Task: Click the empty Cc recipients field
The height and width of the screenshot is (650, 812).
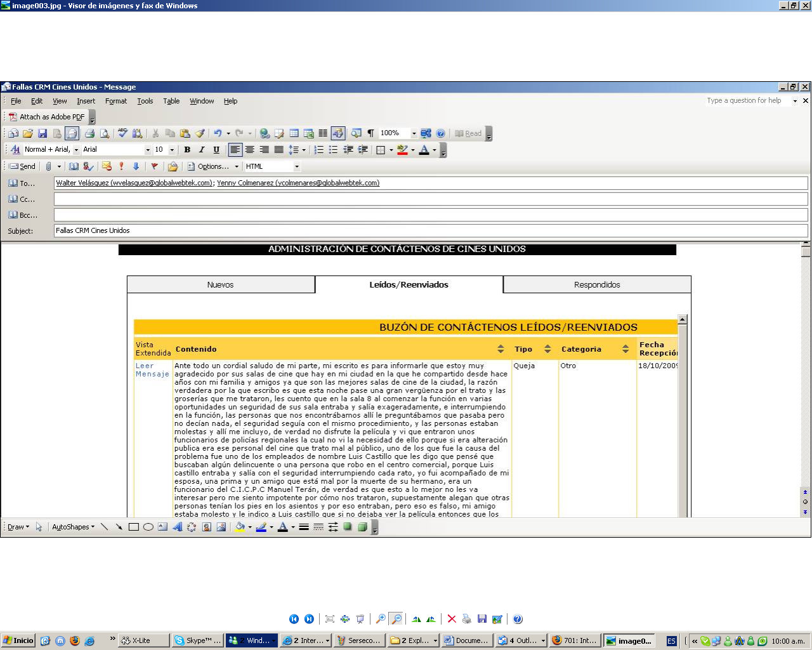Action: [x=431, y=199]
